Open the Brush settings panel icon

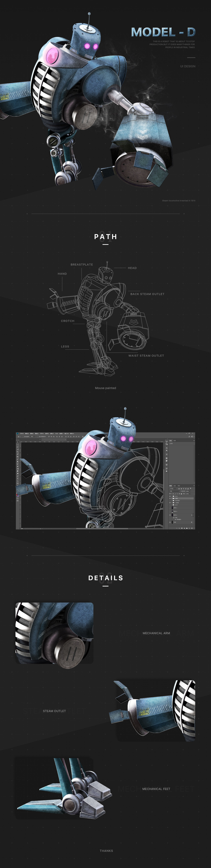pyautogui.click(x=167, y=441)
